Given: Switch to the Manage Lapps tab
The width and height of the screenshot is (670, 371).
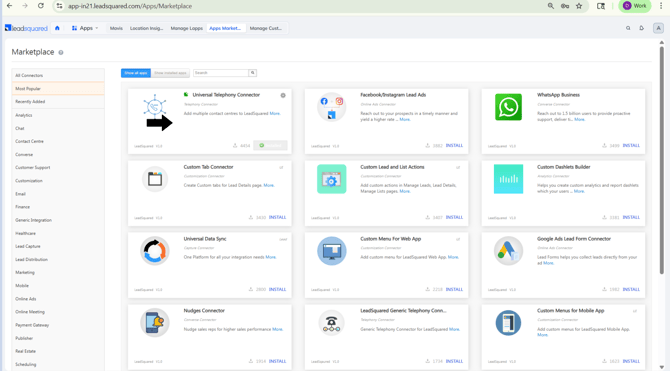Looking at the screenshot, I should coord(187,28).
